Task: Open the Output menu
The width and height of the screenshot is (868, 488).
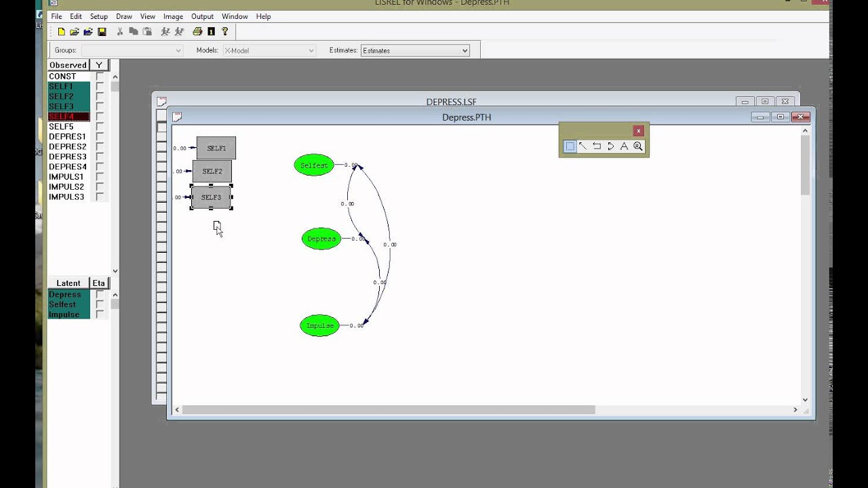Action: 202,16
